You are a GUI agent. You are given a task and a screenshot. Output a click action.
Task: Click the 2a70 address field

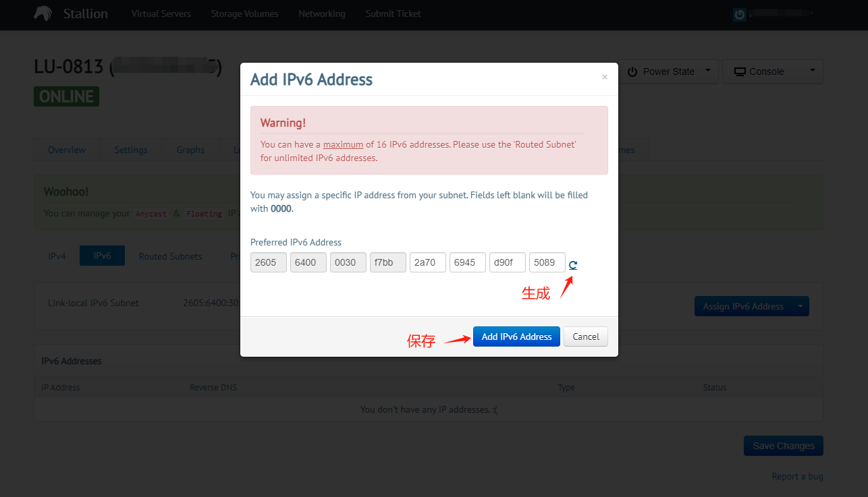tap(428, 262)
